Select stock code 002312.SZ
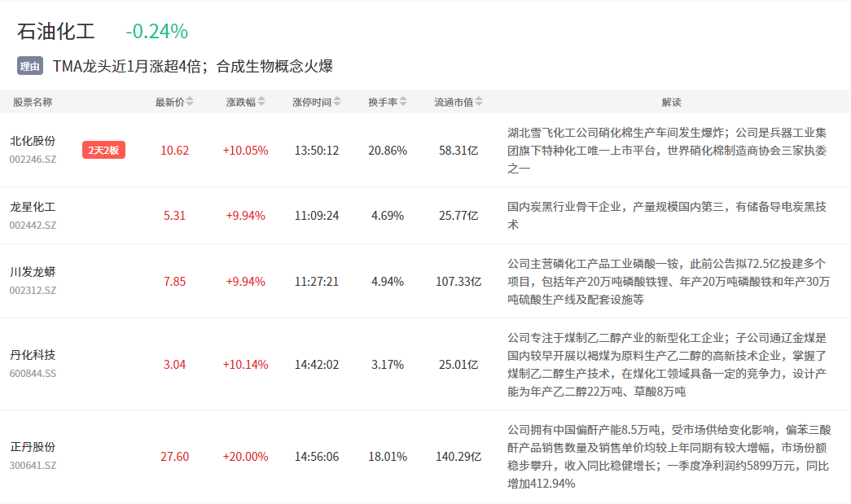 point(33,290)
